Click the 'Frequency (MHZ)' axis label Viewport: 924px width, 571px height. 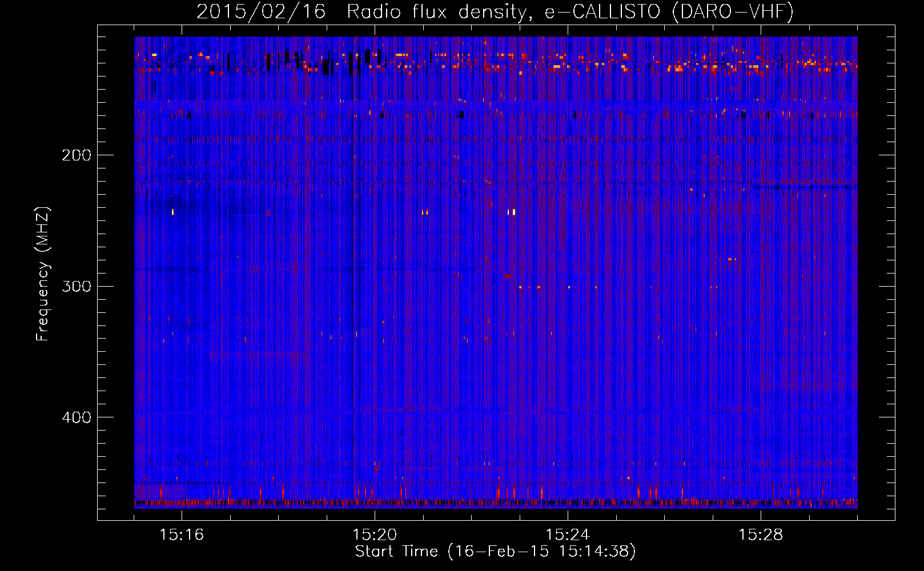tap(43, 274)
